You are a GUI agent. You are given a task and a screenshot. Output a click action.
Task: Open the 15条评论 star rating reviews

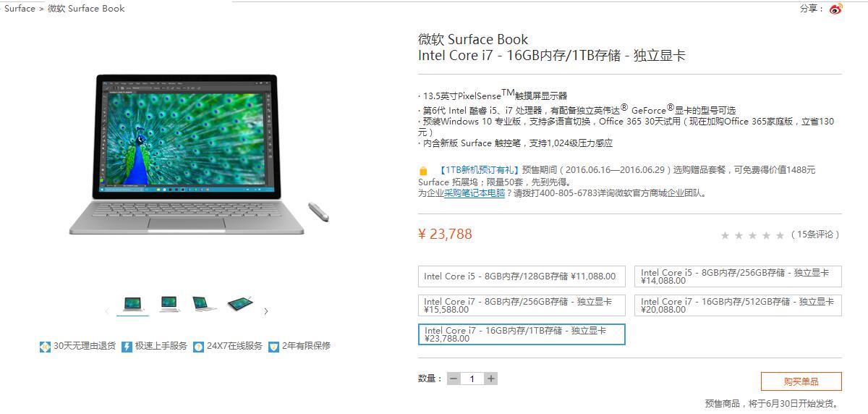pyautogui.click(x=780, y=235)
